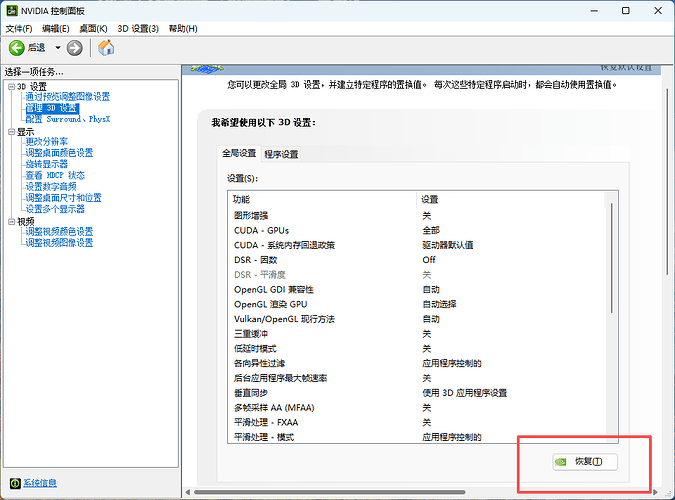Image resolution: width=675 pixels, height=500 pixels.
Task: Collapse the 显示 tree node
Action: click(x=12, y=132)
